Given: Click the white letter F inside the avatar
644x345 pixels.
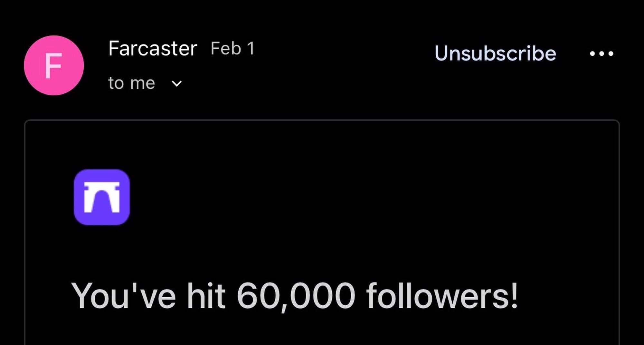Looking at the screenshot, I should coord(53,66).
